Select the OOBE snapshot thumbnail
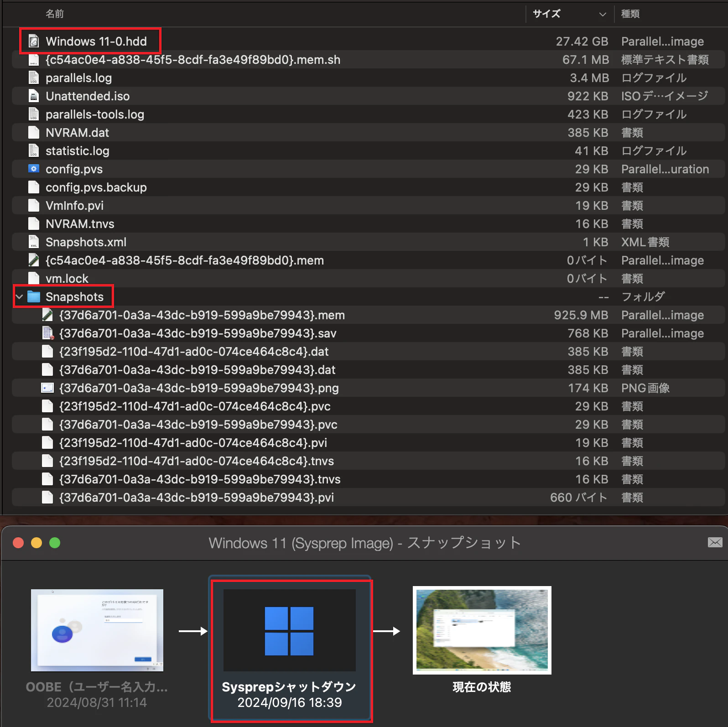This screenshot has width=728, height=727. point(97,630)
